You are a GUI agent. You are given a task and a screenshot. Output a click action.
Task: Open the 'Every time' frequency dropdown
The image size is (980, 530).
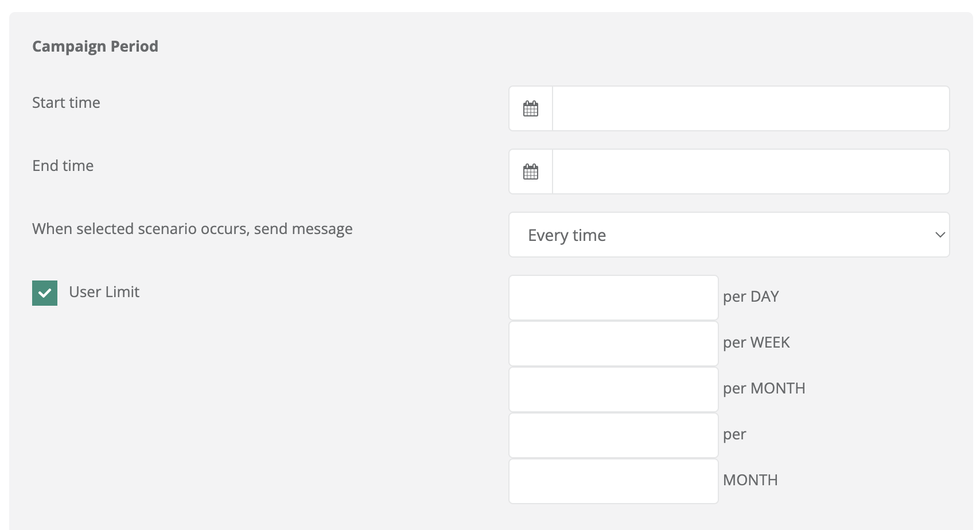[x=729, y=235]
